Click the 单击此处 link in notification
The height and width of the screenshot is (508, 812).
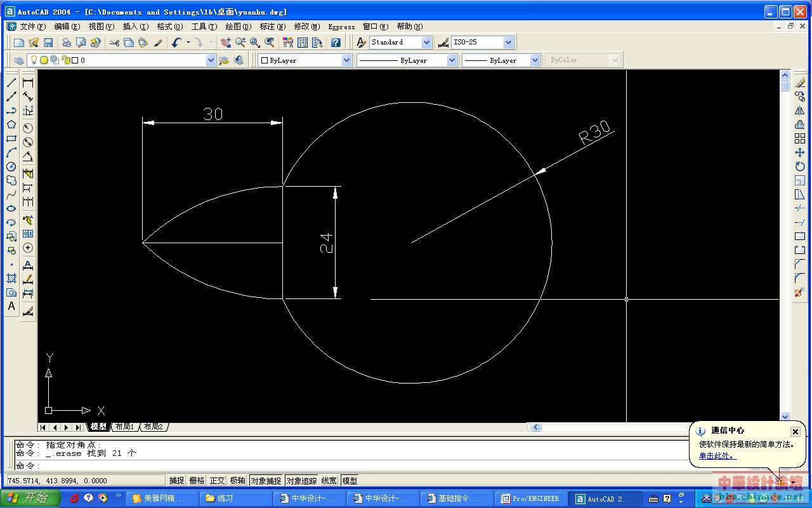[717, 456]
